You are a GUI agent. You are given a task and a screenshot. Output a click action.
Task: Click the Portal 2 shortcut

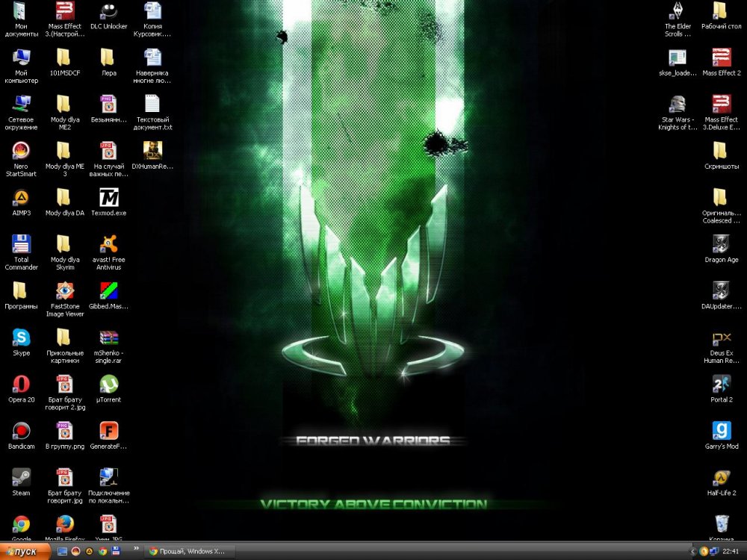click(722, 388)
